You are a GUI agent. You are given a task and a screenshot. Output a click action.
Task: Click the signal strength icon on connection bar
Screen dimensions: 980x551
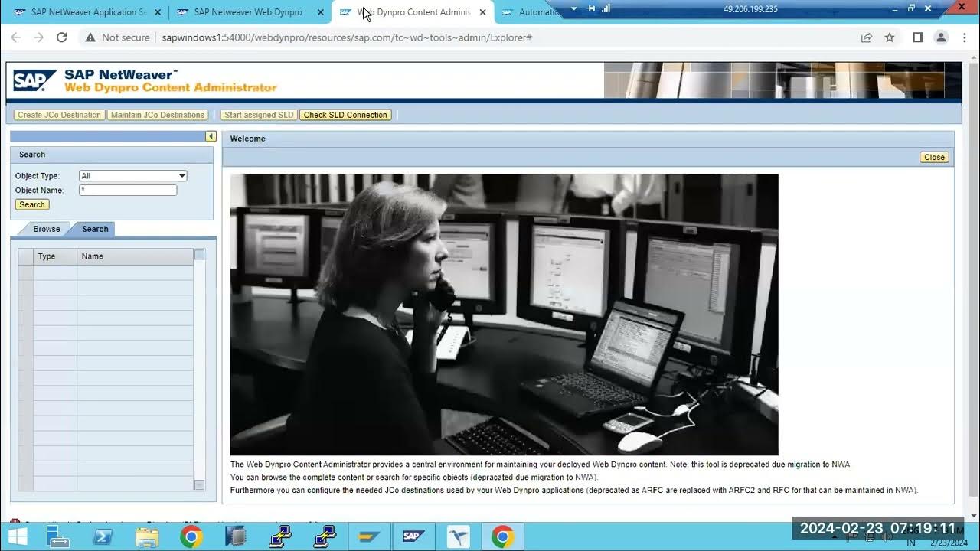coord(606,8)
